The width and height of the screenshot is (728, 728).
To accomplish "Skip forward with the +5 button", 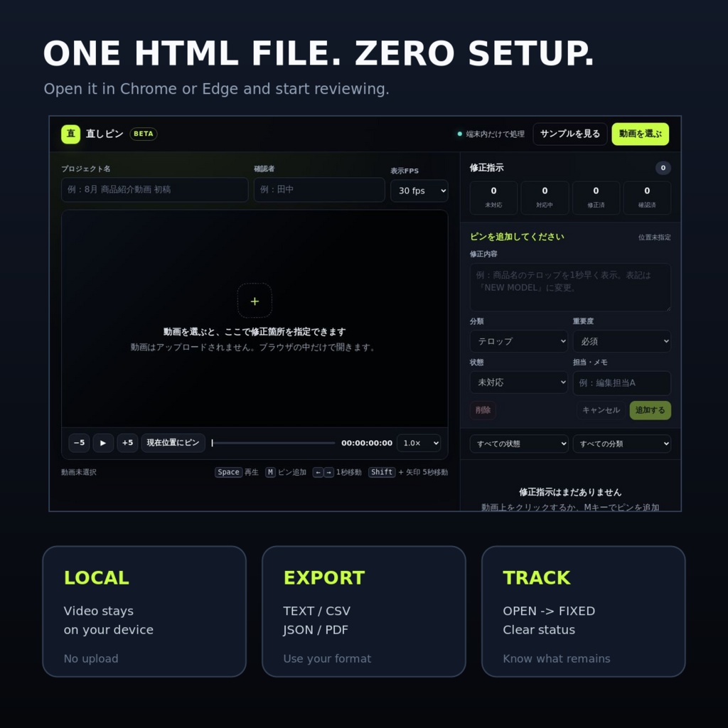I will coord(127,443).
